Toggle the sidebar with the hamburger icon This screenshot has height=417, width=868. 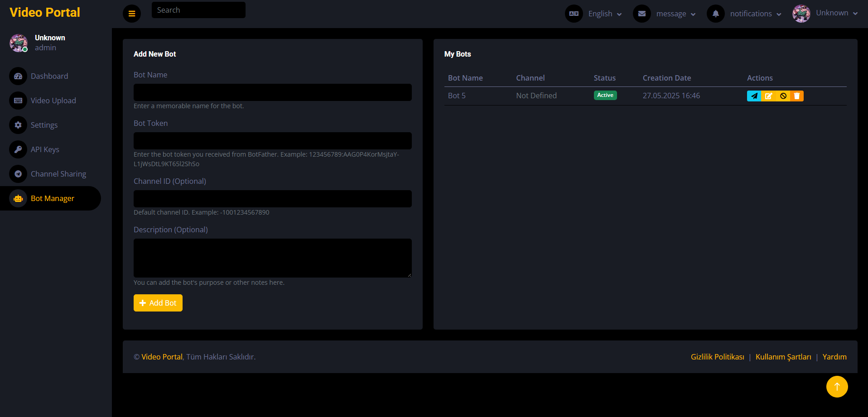pyautogui.click(x=132, y=14)
